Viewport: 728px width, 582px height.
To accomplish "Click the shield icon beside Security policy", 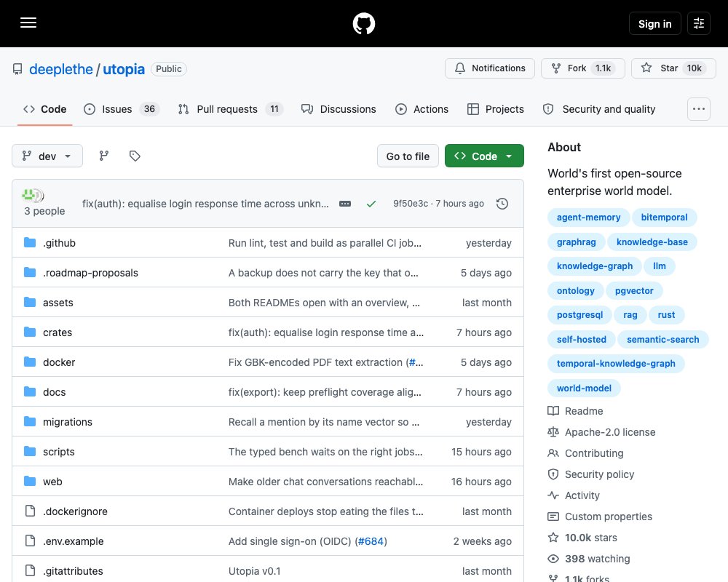I will pyautogui.click(x=553, y=474).
